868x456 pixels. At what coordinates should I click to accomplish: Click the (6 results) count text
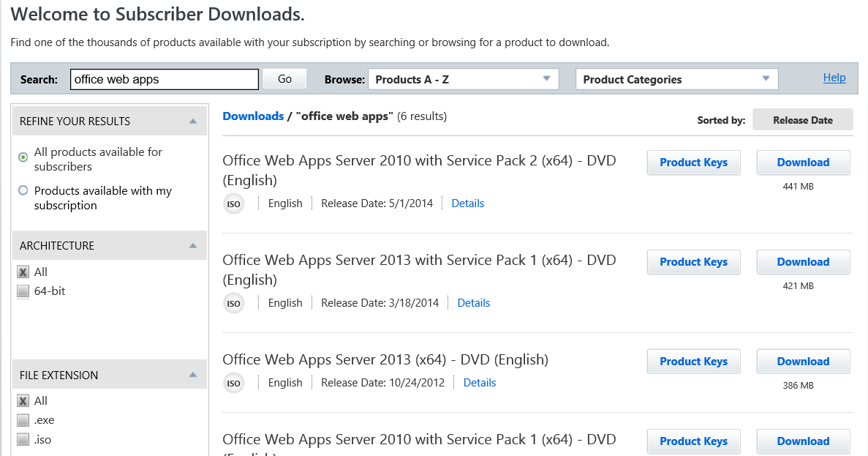point(422,116)
